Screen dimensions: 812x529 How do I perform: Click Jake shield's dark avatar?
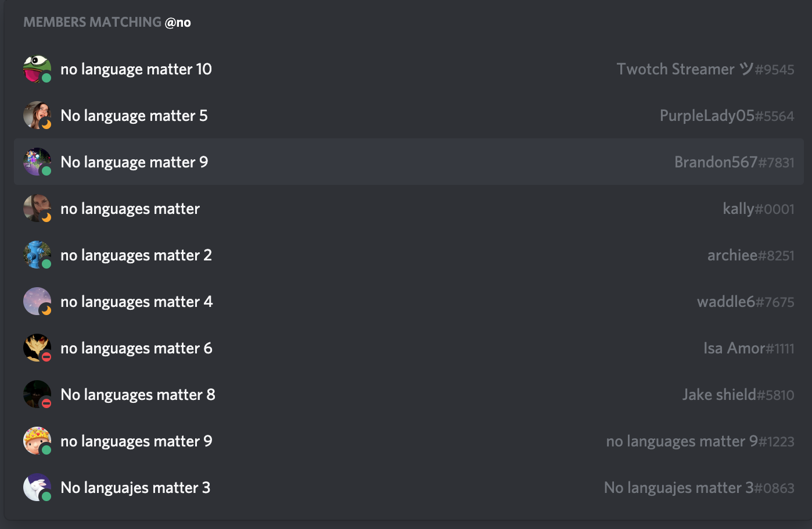[x=37, y=395]
